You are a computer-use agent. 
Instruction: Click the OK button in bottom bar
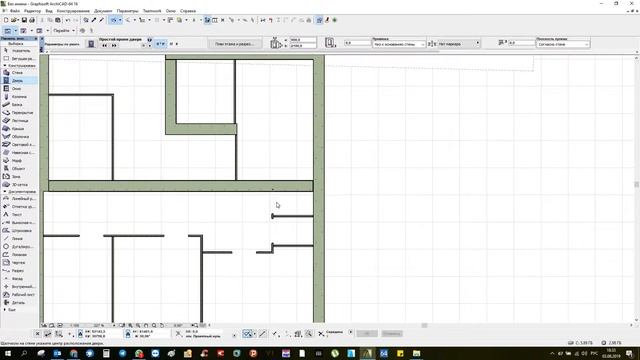tap(367, 334)
